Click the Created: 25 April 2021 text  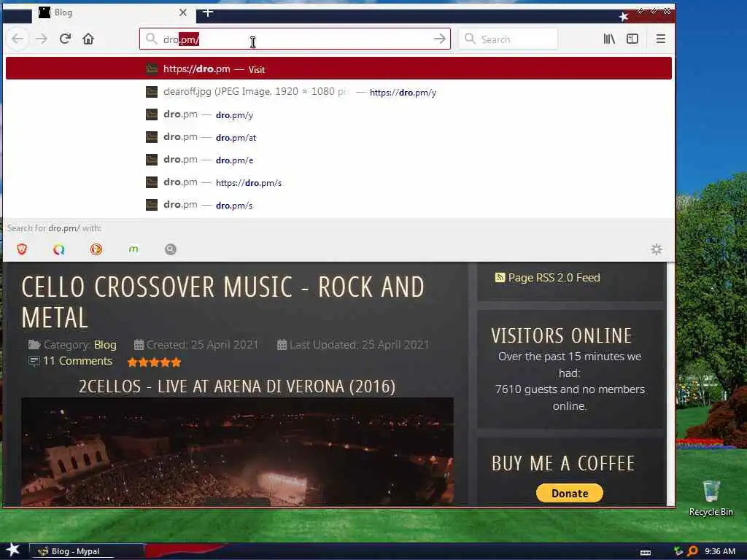click(x=202, y=345)
